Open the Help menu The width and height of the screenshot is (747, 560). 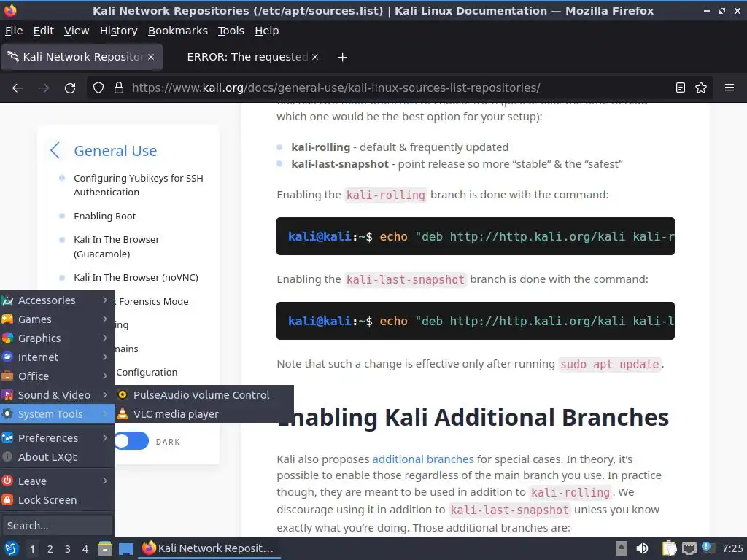267,31
